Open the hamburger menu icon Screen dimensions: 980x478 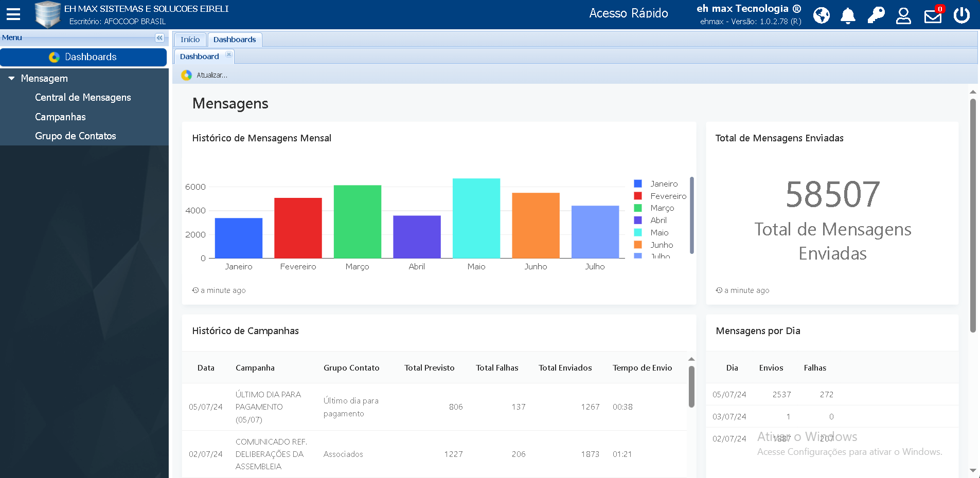(13, 14)
